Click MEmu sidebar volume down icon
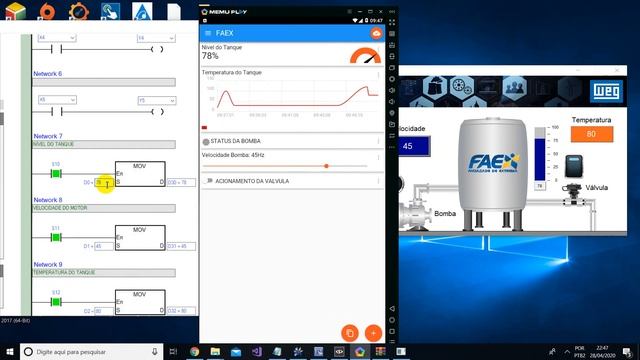Viewport: 640px width, 360px height. (x=392, y=101)
